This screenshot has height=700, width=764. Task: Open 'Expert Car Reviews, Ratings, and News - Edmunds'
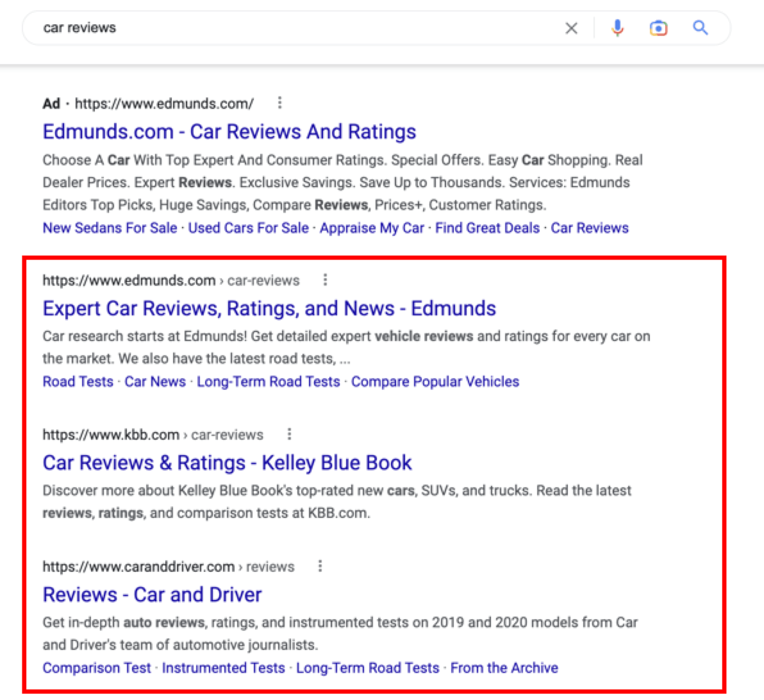(269, 308)
